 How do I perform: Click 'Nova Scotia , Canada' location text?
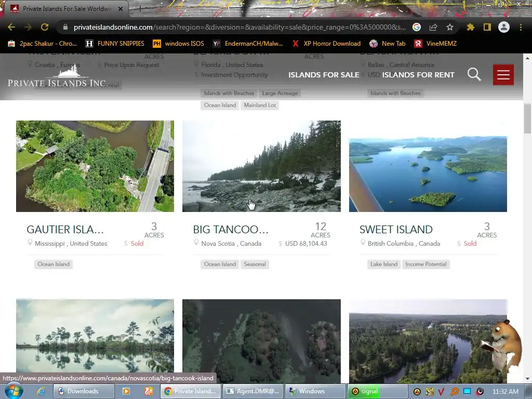pos(231,244)
